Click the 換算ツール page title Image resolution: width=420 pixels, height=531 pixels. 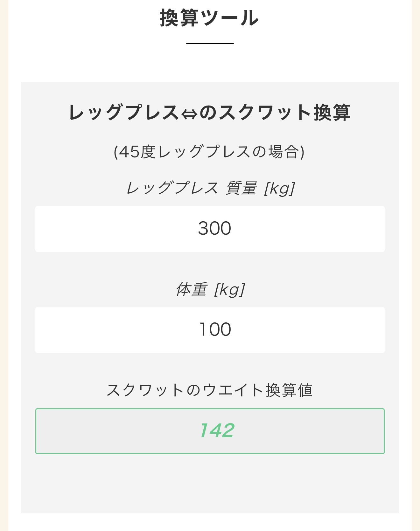209,18
